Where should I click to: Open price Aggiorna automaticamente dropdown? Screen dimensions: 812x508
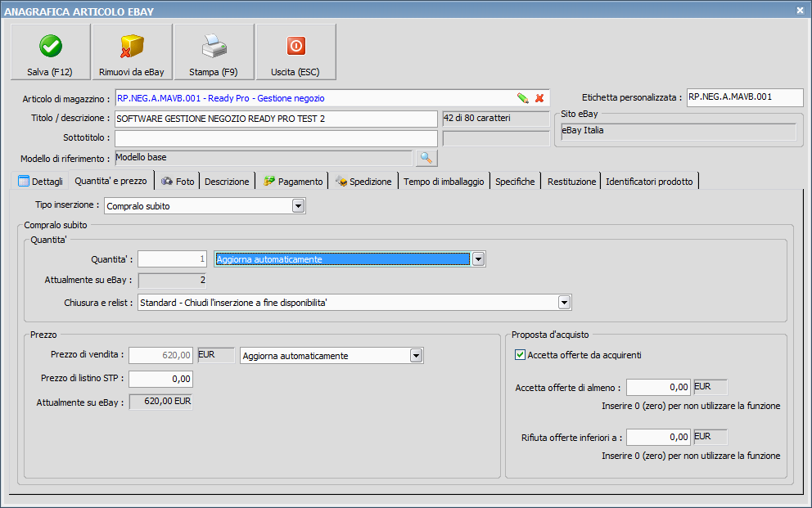(417, 355)
